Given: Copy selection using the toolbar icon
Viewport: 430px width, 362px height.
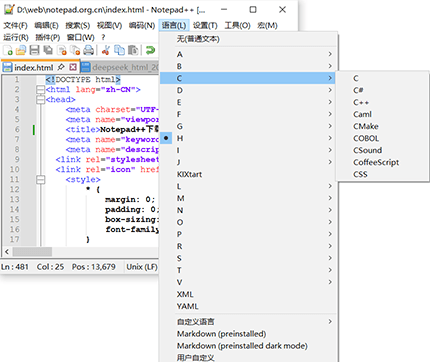Looking at the screenshot, I should point(119,50).
